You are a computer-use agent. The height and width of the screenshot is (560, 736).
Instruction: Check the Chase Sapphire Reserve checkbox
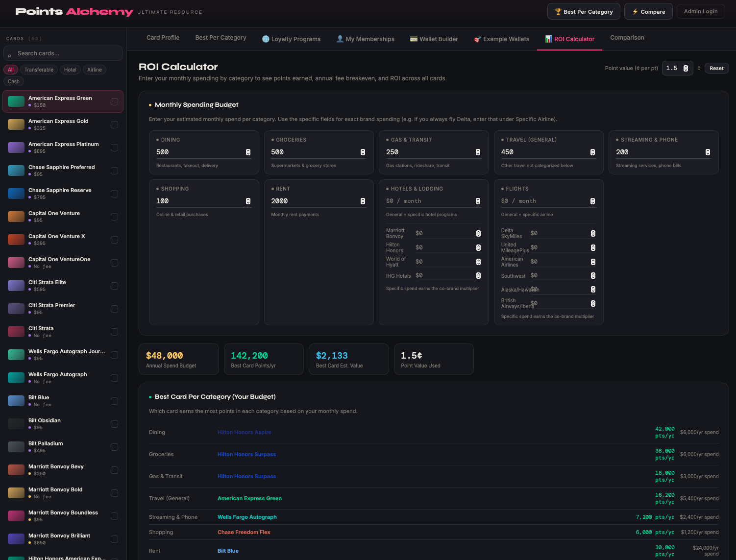click(114, 194)
